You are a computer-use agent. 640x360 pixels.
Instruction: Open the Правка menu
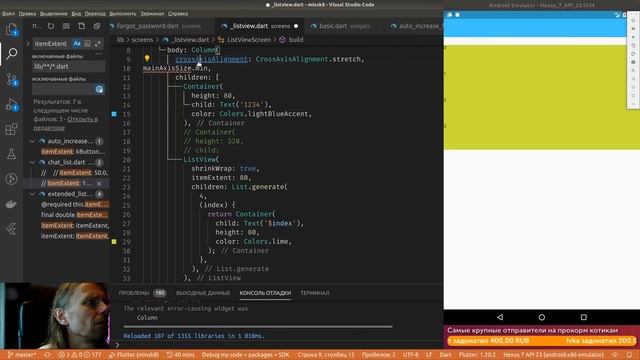tap(27, 13)
